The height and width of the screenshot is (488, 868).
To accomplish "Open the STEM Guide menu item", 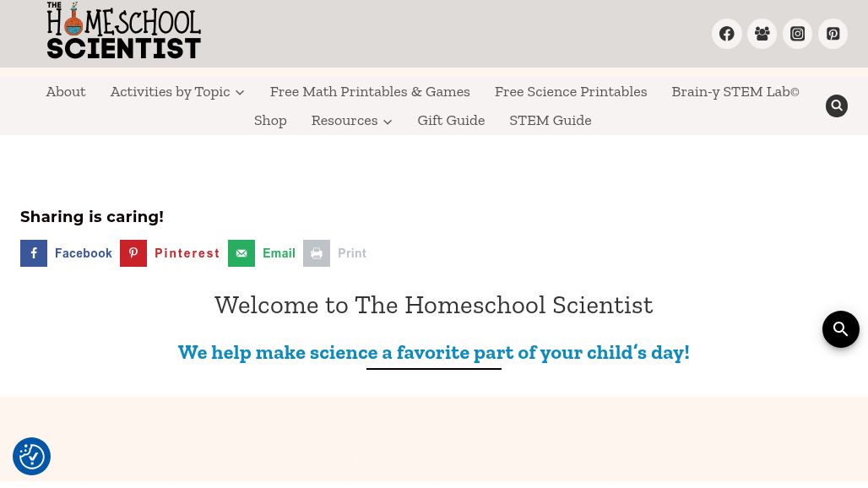I will [x=551, y=120].
